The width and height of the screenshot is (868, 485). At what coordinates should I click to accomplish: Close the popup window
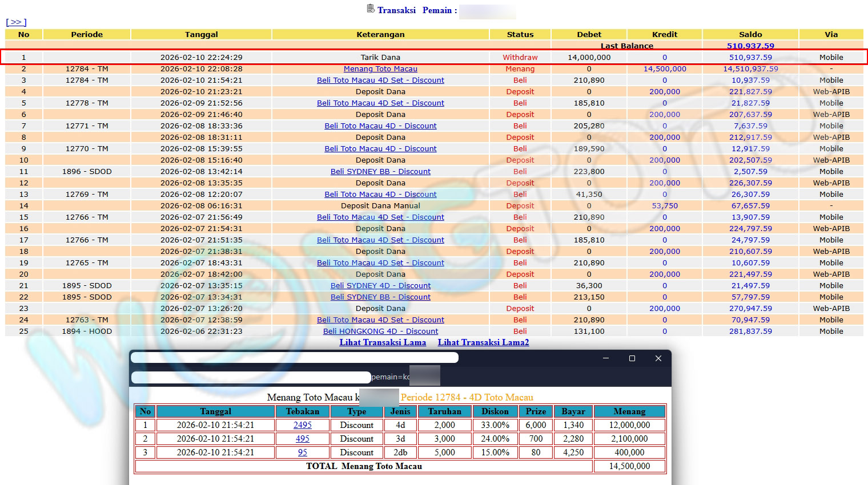click(658, 358)
